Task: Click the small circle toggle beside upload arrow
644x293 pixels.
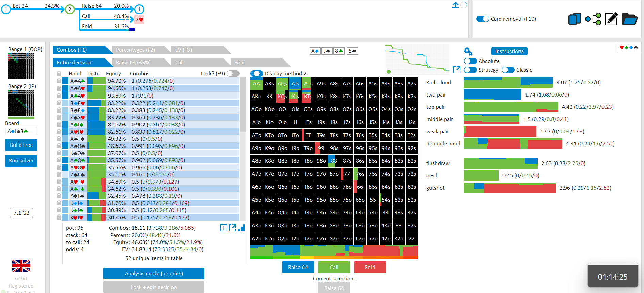Action: tap(464, 5)
